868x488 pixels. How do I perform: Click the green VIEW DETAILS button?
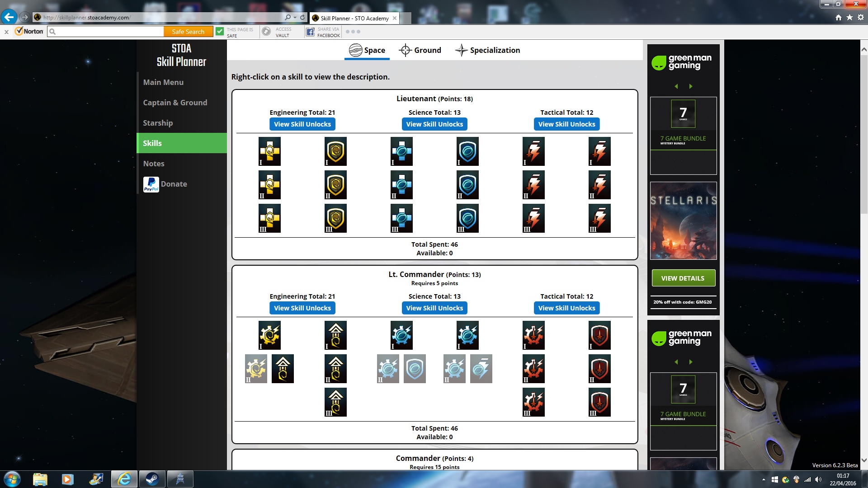click(x=683, y=278)
